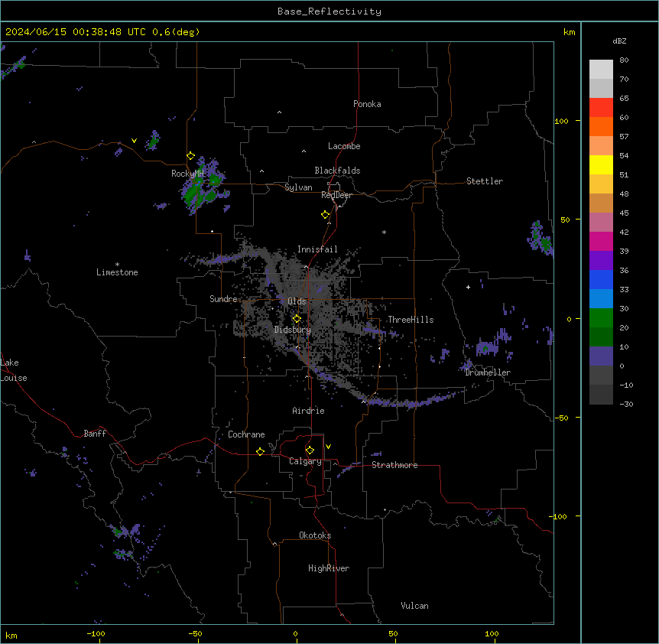Click the yellow marker near RockyMH

coord(190,155)
